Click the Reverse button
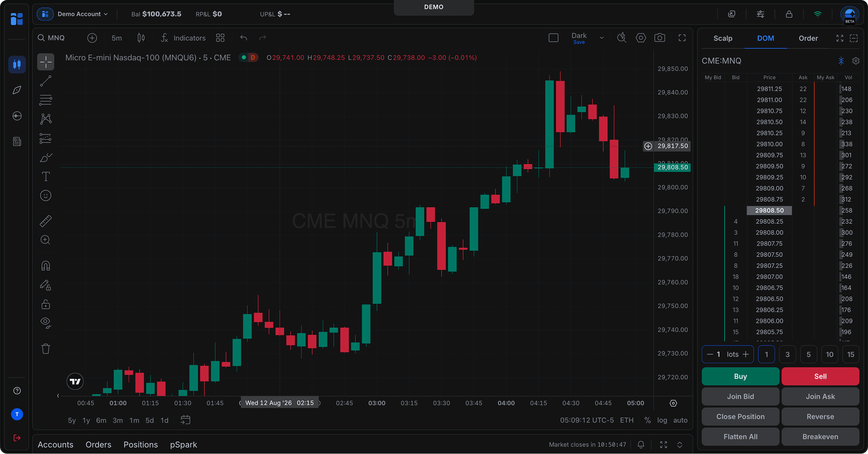The height and width of the screenshot is (454, 868). click(x=821, y=417)
